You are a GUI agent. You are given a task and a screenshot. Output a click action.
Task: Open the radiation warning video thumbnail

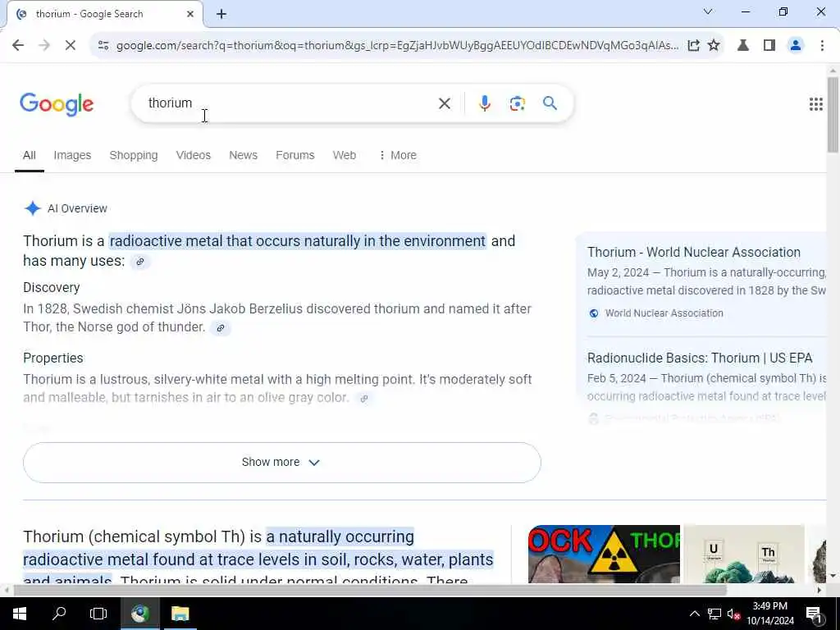pos(604,554)
